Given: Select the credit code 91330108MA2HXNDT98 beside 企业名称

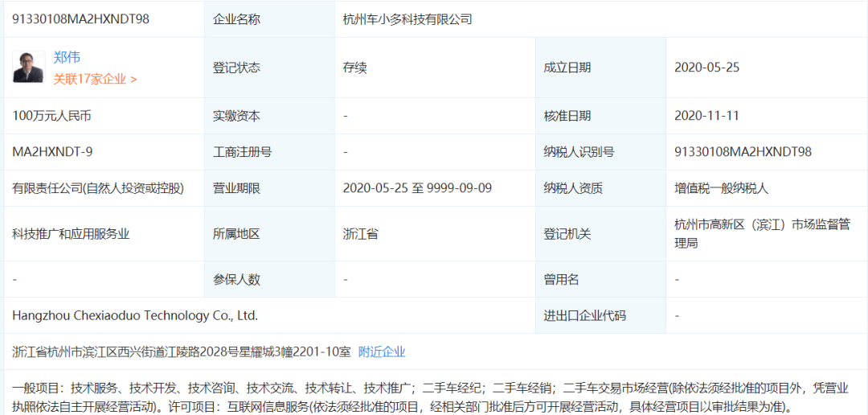Looking at the screenshot, I should tap(81, 19).
